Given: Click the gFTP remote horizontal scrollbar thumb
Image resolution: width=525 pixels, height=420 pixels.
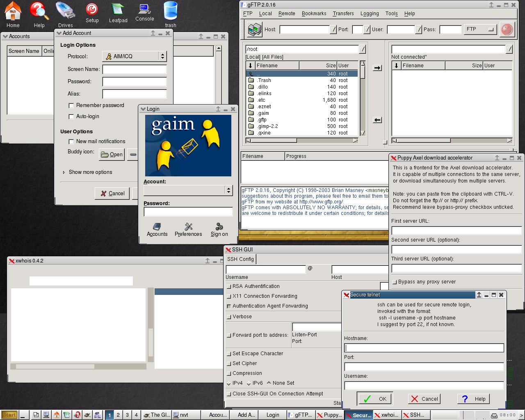Looking at the screenshot, I should click(424, 141).
